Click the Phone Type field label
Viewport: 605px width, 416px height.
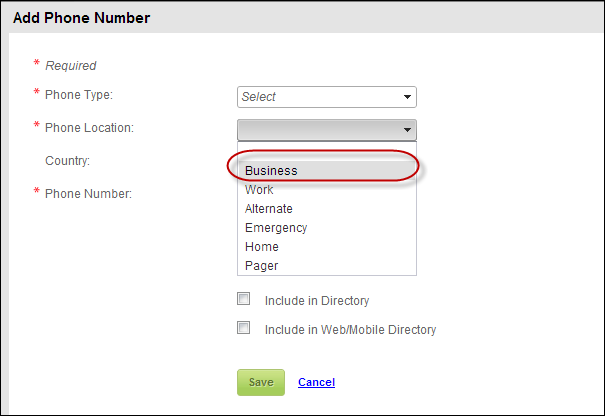click(x=79, y=95)
